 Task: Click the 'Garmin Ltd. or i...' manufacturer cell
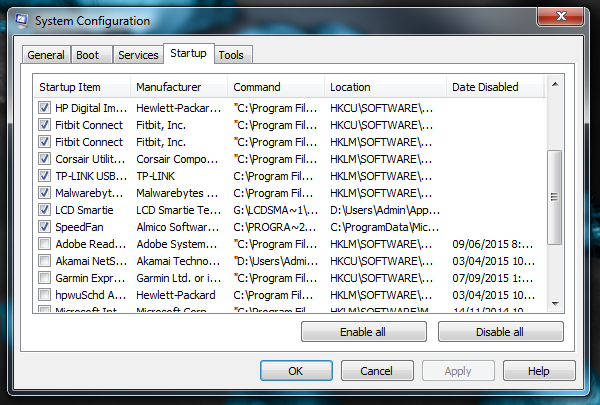coord(178,278)
